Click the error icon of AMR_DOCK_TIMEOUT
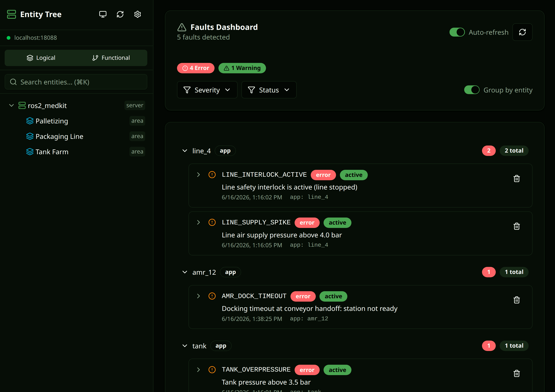Viewport: 555px width, 392px height. click(212, 296)
